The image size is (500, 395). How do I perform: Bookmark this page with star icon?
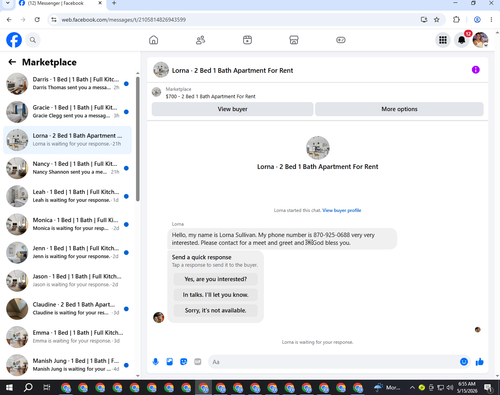click(437, 20)
